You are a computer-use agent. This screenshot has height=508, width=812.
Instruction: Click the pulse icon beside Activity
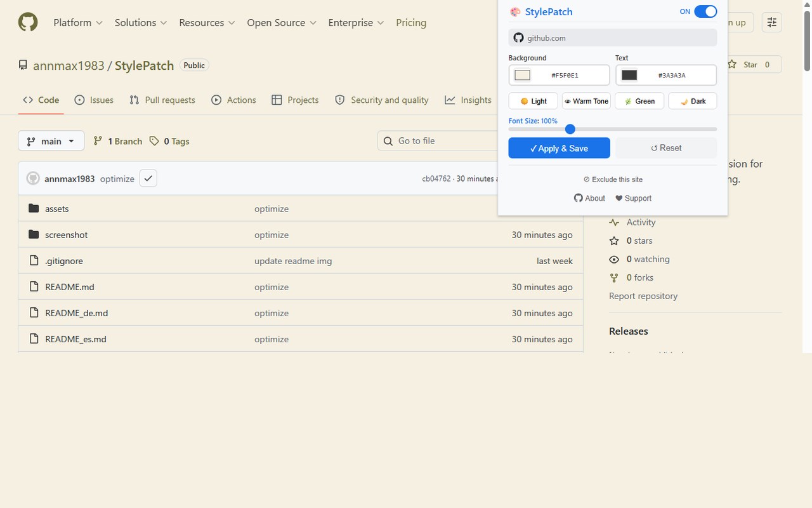614,222
